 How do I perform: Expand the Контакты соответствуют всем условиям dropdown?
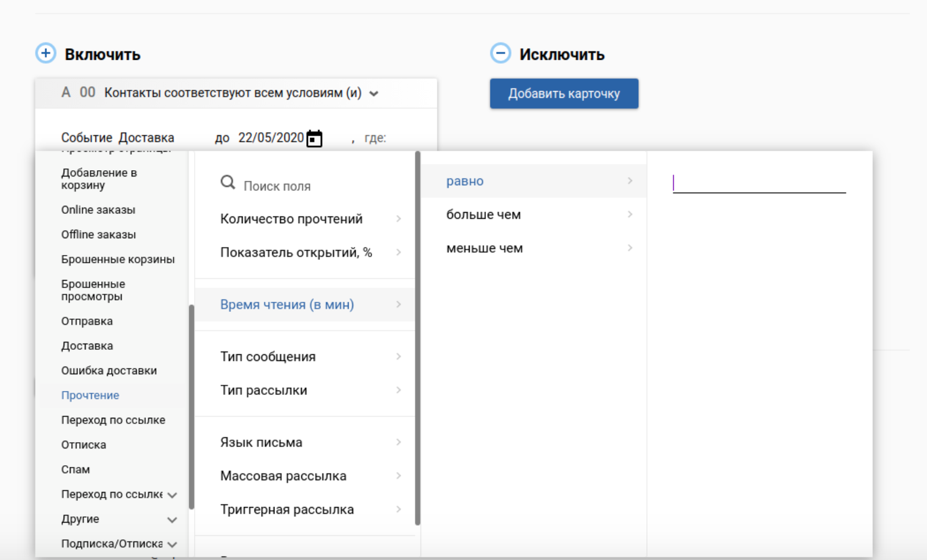point(374,94)
